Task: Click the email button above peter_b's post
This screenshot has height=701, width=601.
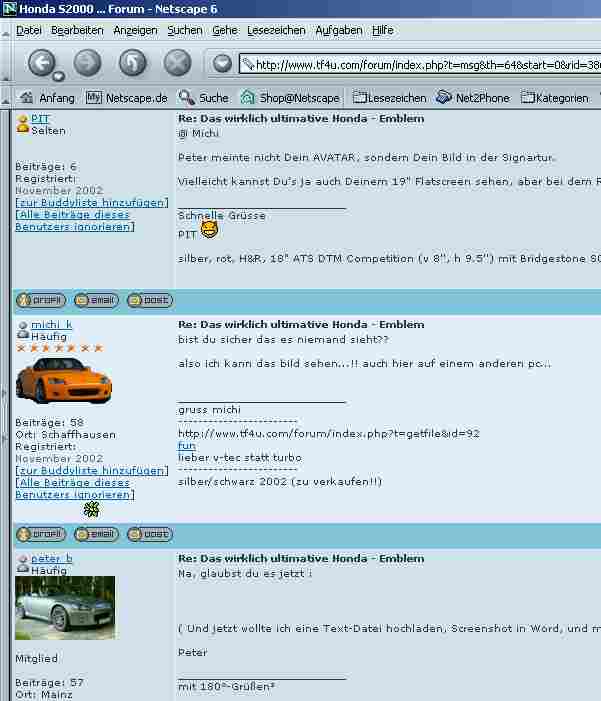Action: tap(95, 535)
